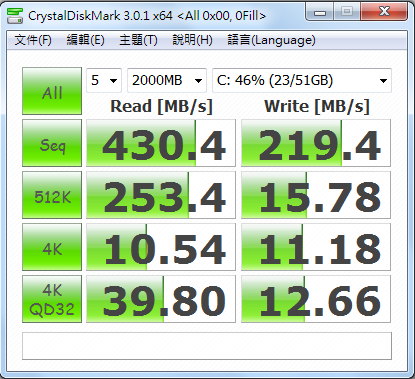
Task: Minimize the CrystalDiskMark window
Action: (x=320, y=12)
